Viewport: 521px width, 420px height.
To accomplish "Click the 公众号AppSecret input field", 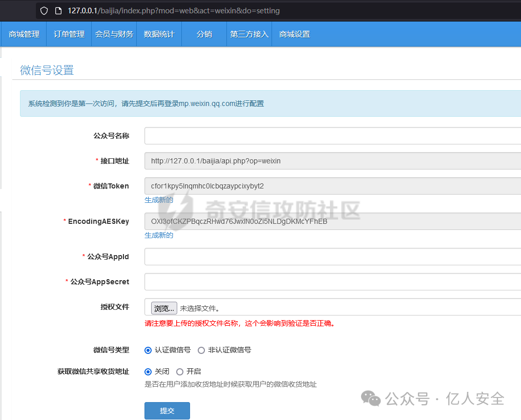I will click(x=332, y=282).
